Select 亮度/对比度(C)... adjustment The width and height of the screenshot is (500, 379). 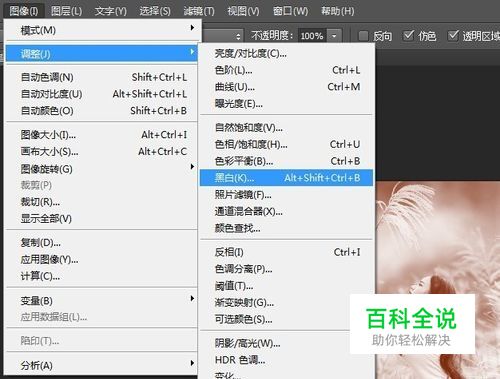point(286,53)
